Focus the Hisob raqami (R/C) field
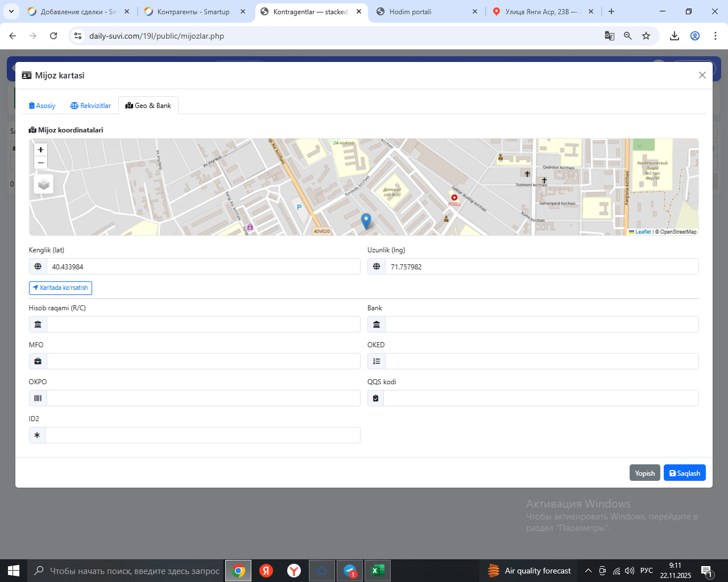The height and width of the screenshot is (582, 728). pos(203,325)
